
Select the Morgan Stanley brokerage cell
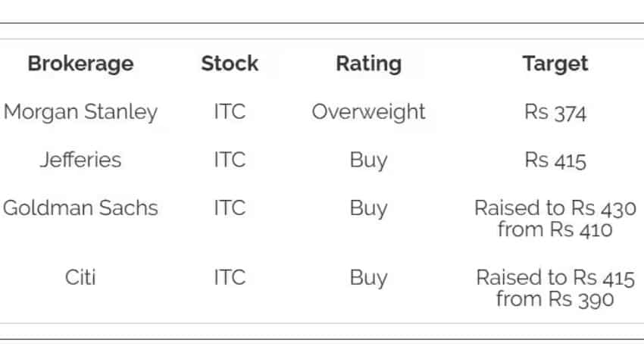(80, 112)
